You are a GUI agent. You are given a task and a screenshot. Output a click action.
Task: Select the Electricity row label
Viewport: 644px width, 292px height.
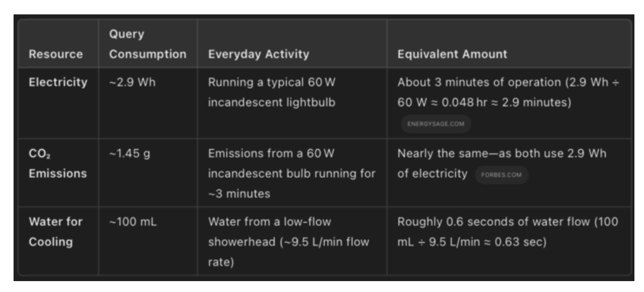pos(58,82)
